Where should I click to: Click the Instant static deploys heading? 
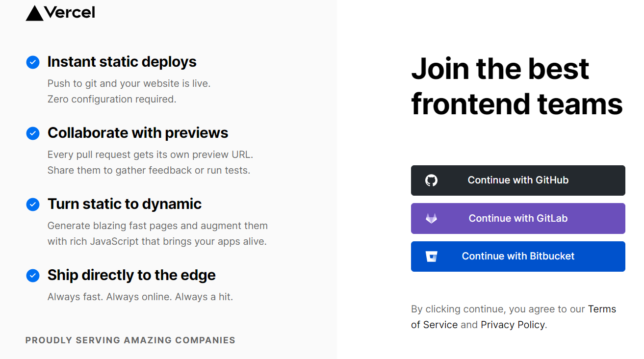(x=122, y=62)
